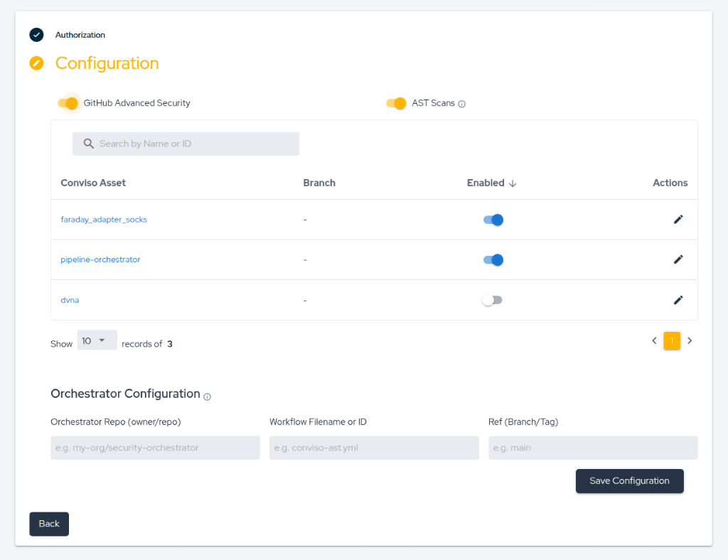
Task: Edit the dvna asset configuration
Action: click(678, 299)
